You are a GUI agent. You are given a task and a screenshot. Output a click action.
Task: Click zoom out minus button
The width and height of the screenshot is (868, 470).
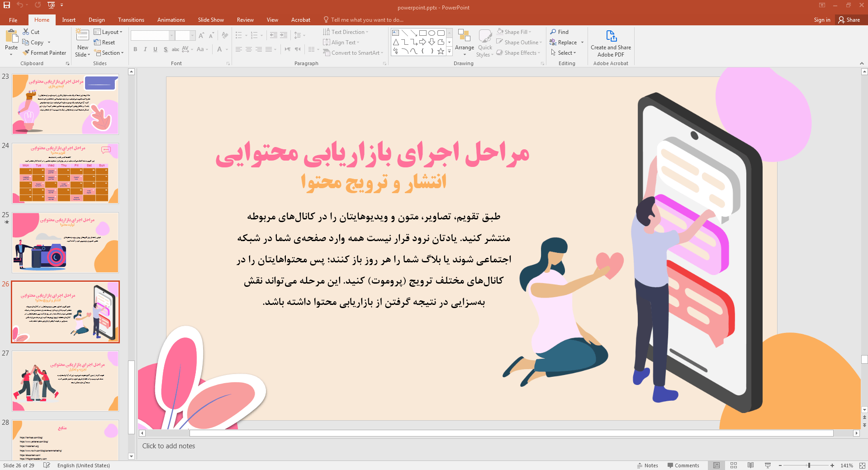click(x=780, y=465)
